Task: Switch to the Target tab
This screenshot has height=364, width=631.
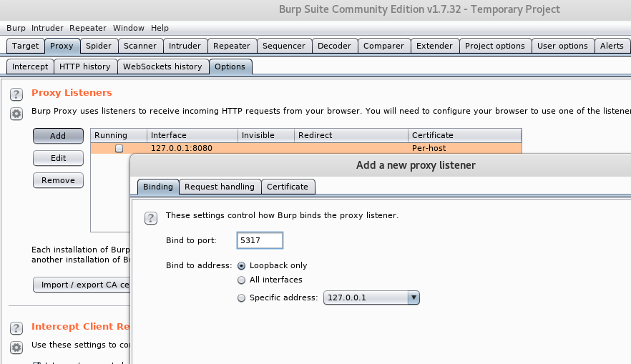Action: click(25, 46)
